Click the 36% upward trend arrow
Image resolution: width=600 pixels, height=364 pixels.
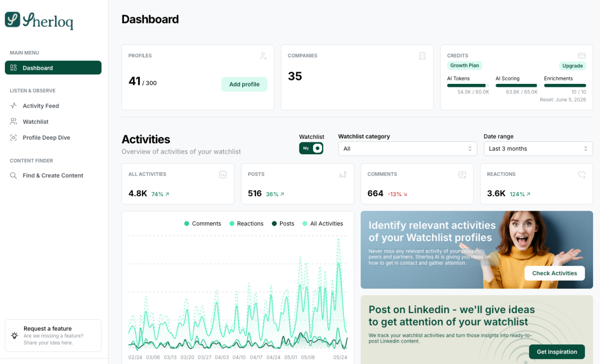282,194
